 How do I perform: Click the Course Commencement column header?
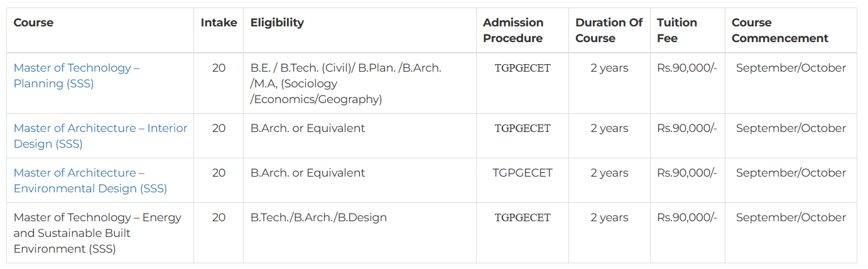click(x=779, y=30)
